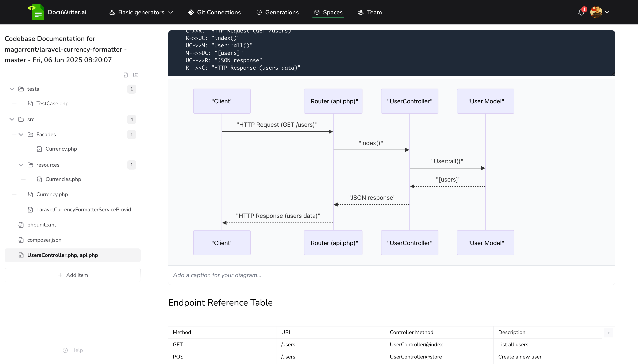Open the Generations page
Screen dimensions: 638x364
[x=278, y=12]
